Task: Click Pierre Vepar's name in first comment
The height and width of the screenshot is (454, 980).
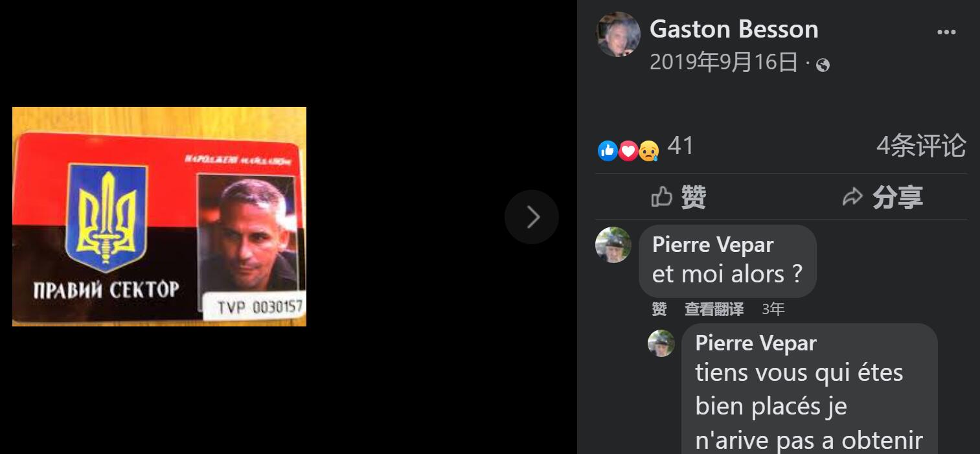Action: pyautogui.click(x=712, y=245)
